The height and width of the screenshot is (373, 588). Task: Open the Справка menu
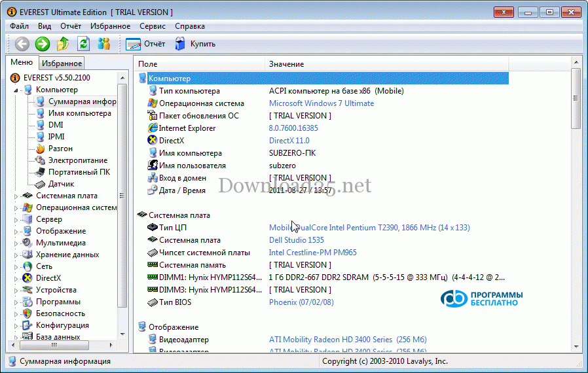(190, 26)
